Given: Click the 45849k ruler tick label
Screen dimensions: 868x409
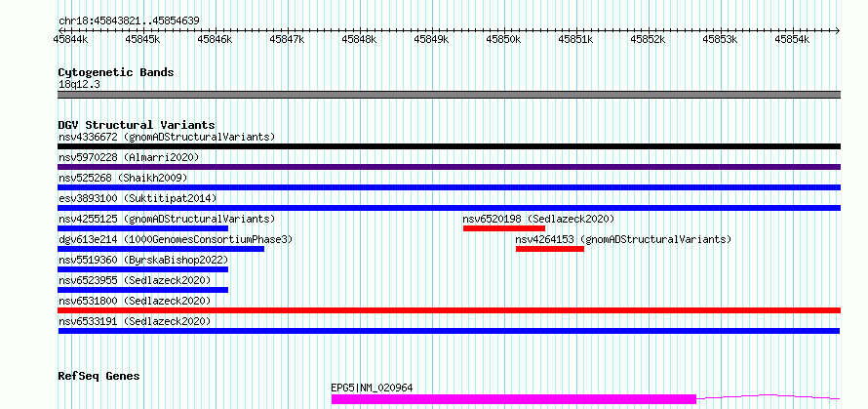Looking at the screenshot, I should coord(431,39).
